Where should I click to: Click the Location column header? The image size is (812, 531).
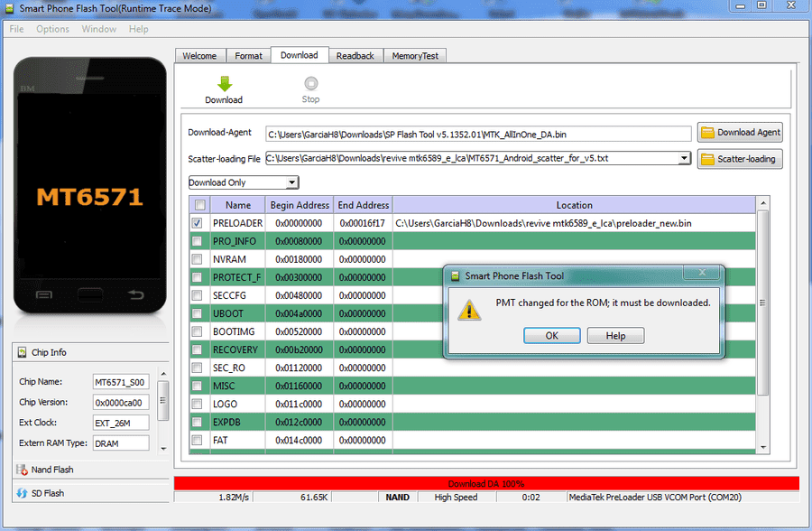point(575,205)
